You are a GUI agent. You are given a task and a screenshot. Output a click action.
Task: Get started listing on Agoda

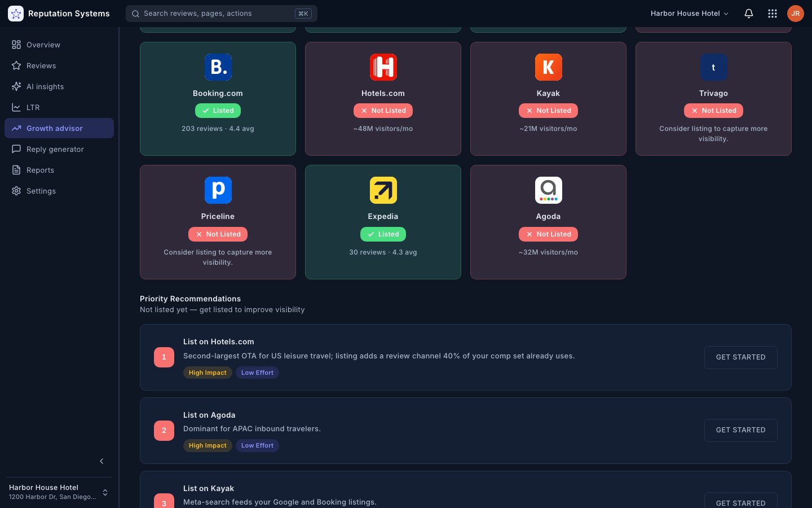741,430
